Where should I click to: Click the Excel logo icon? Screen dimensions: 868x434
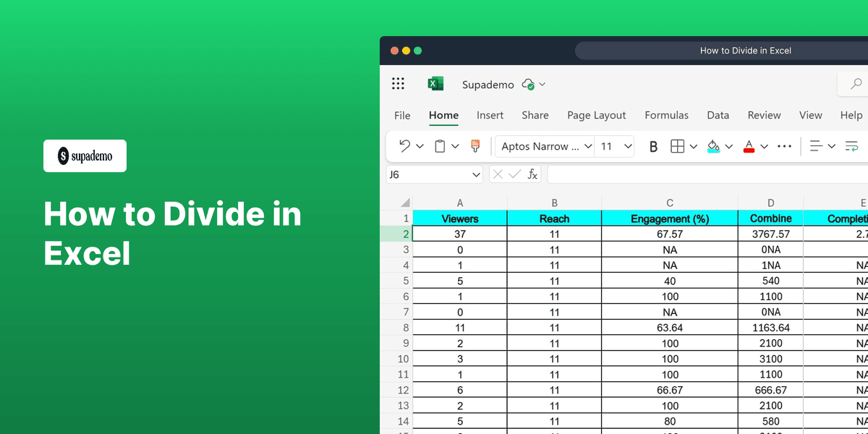[435, 83]
